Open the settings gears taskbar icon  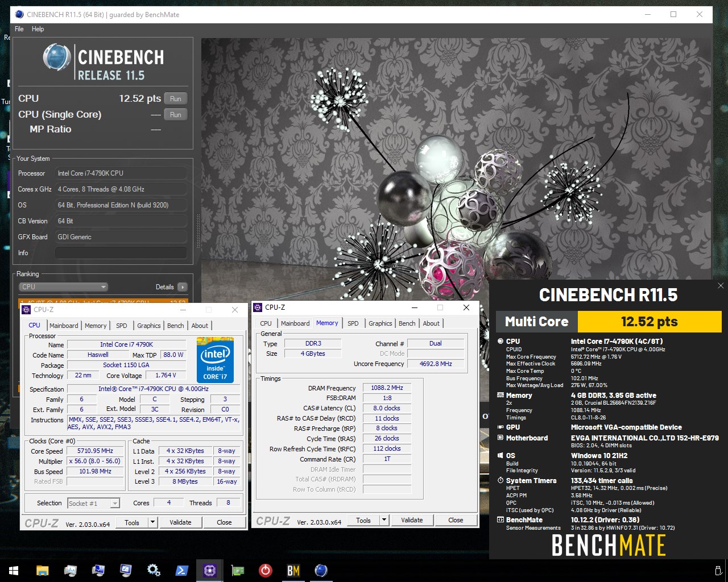click(x=154, y=571)
